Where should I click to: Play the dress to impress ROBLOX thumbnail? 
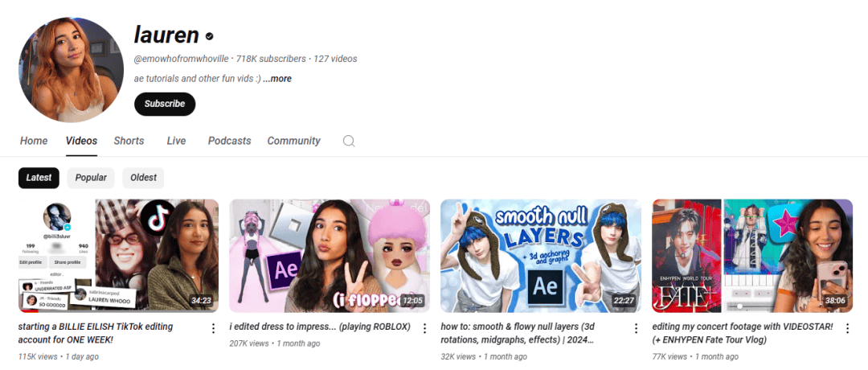pos(330,256)
